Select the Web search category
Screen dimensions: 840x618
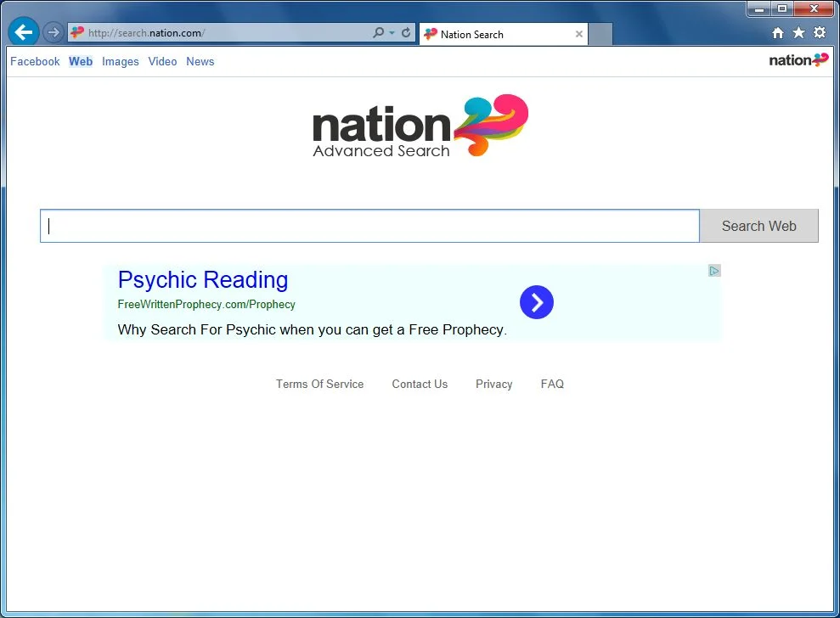tap(81, 62)
